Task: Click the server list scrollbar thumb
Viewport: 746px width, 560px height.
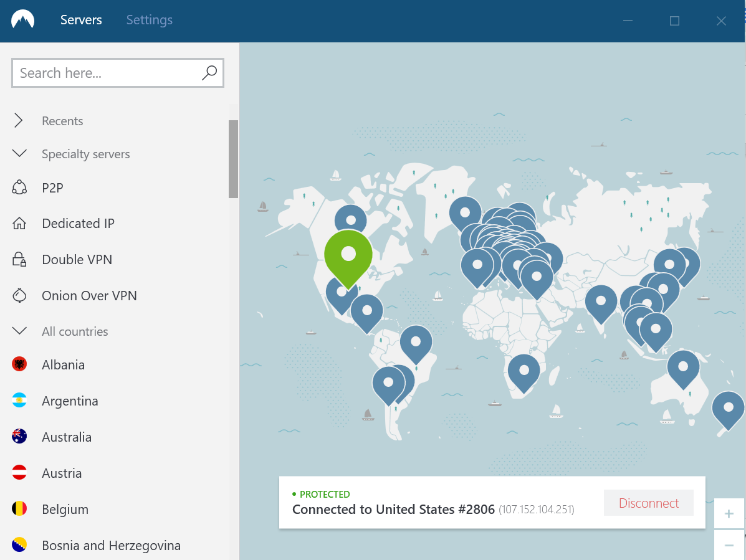Action: [233, 159]
